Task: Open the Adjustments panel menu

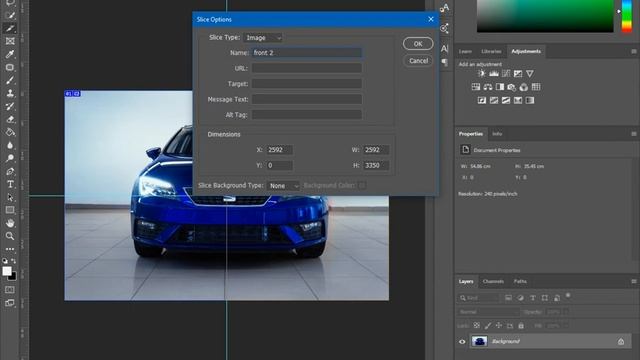Action: pyautogui.click(x=633, y=51)
